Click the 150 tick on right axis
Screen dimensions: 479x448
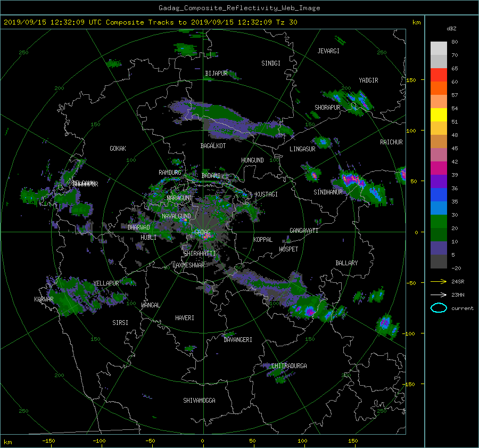pos(411,80)
